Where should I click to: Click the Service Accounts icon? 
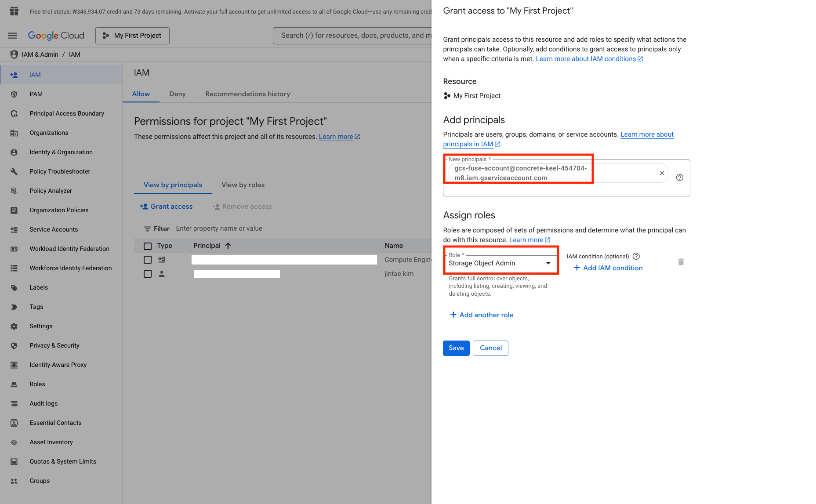(x=14, y=229)
